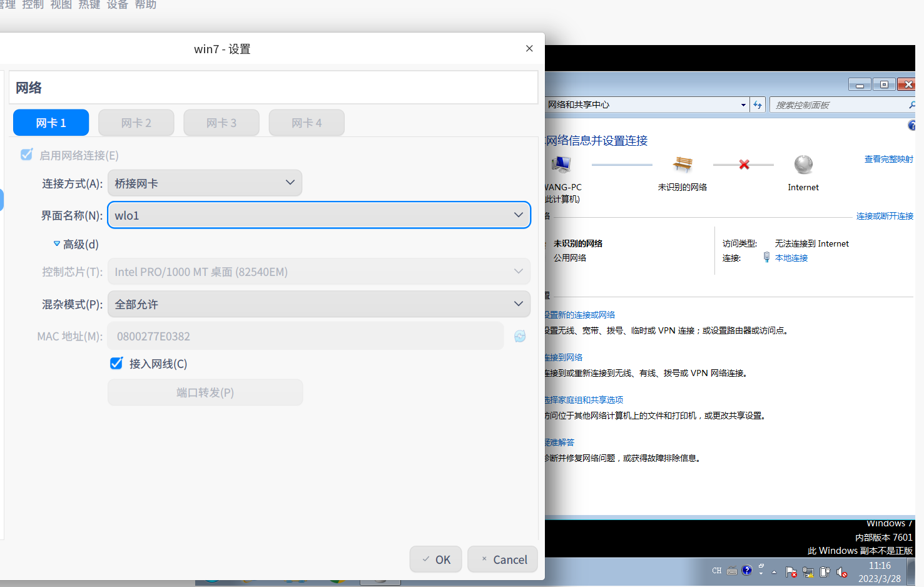The height and width of the screenshot is (587, 924).
Task: Click the blue help icon in Control Panel window
Action: tap(911, 125)
